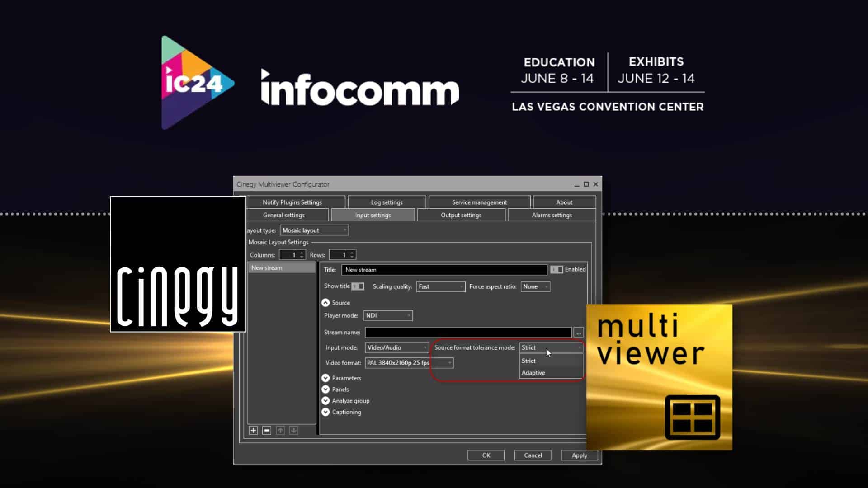Move stream up with the up arrow icon

(x=280, y=430)
